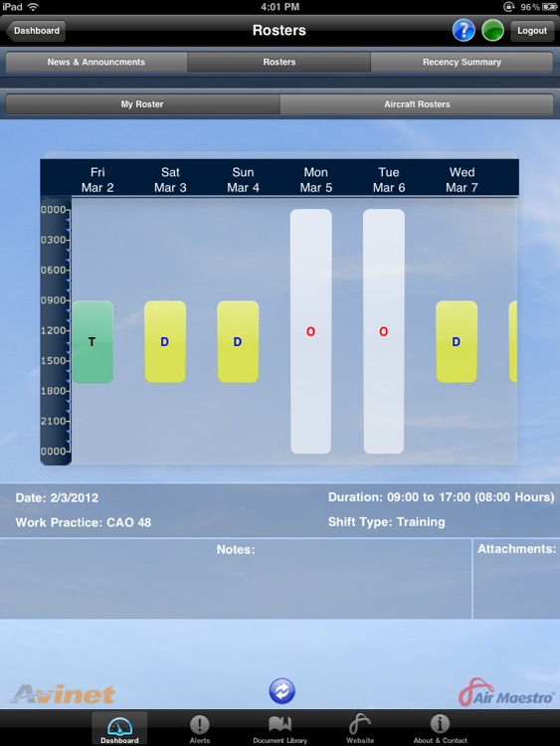Tap the Logout button
Screen dimensions: 560x746
coord(532,31)
